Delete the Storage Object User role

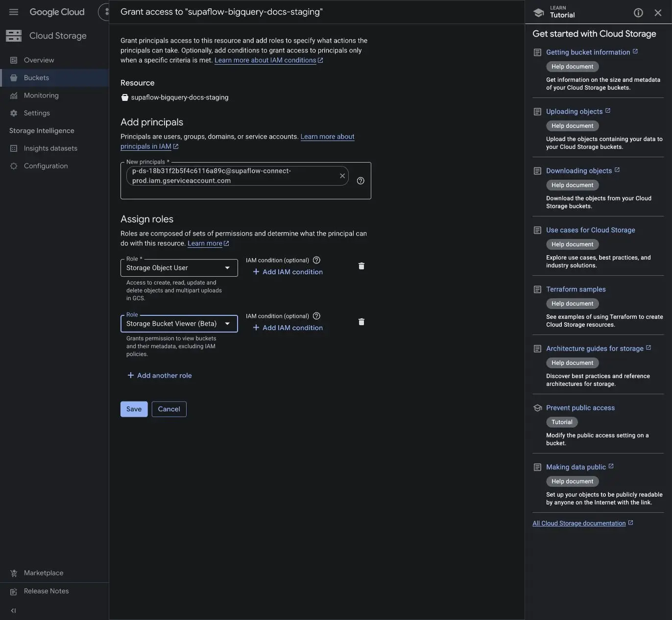(361, 266)
